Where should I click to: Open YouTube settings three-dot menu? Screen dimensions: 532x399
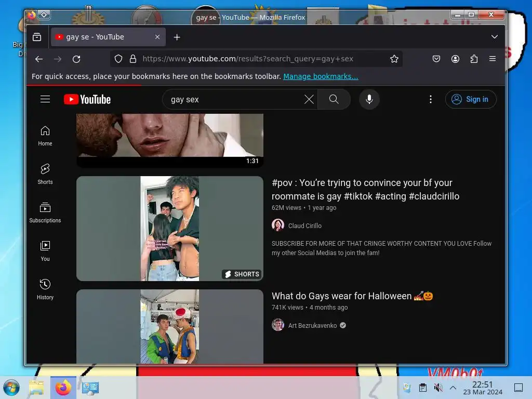tap(431, 99)
